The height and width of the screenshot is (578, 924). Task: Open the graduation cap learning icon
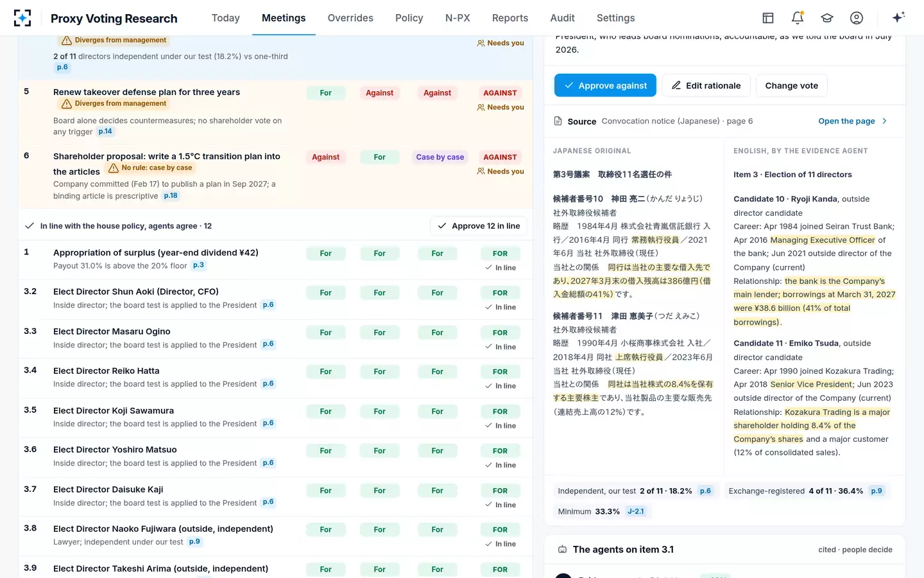point(827,18)
